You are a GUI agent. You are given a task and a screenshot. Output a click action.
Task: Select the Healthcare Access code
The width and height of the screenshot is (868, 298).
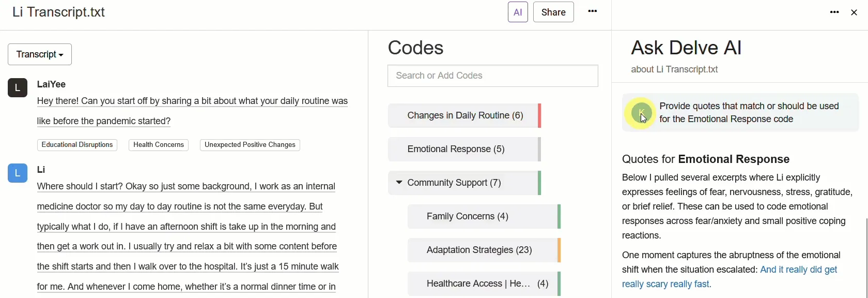tap(484, 284)
